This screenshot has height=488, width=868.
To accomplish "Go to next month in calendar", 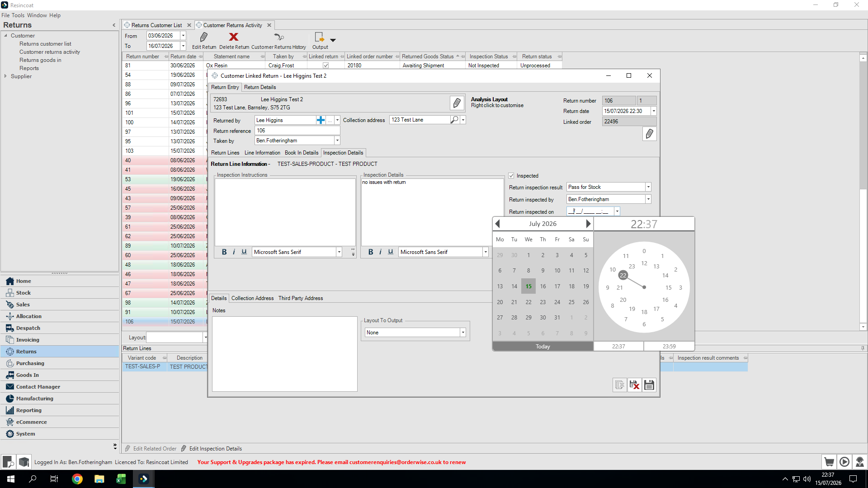I will [x=588, y=224].
